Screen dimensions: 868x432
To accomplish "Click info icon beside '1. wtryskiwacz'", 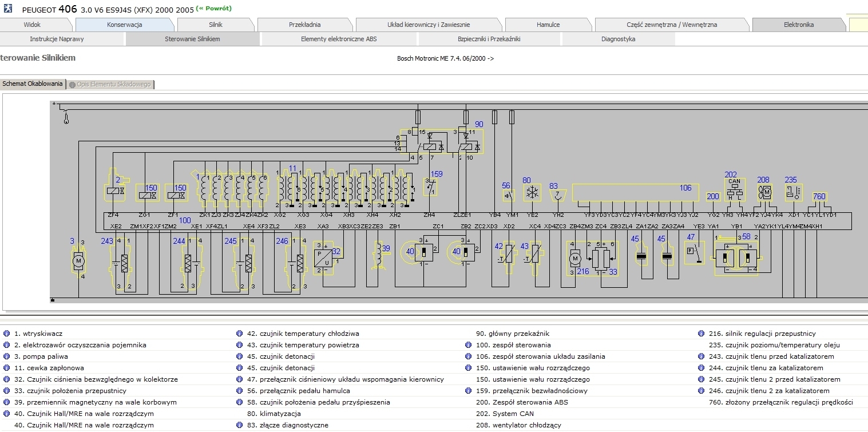I will [x=7, y=334].
